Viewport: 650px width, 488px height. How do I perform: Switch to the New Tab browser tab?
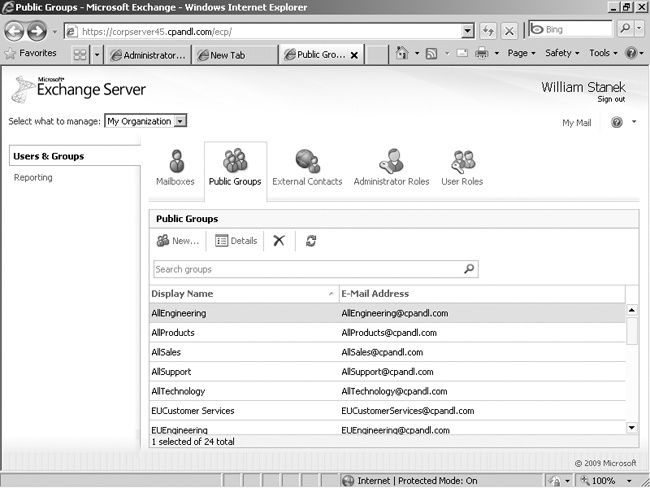(235, 55)
